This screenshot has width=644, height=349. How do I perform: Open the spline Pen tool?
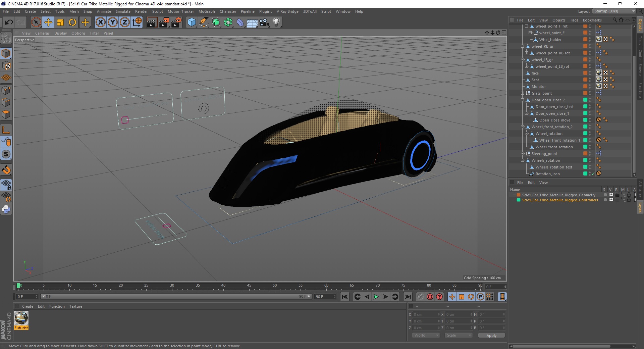coord(204,22)
